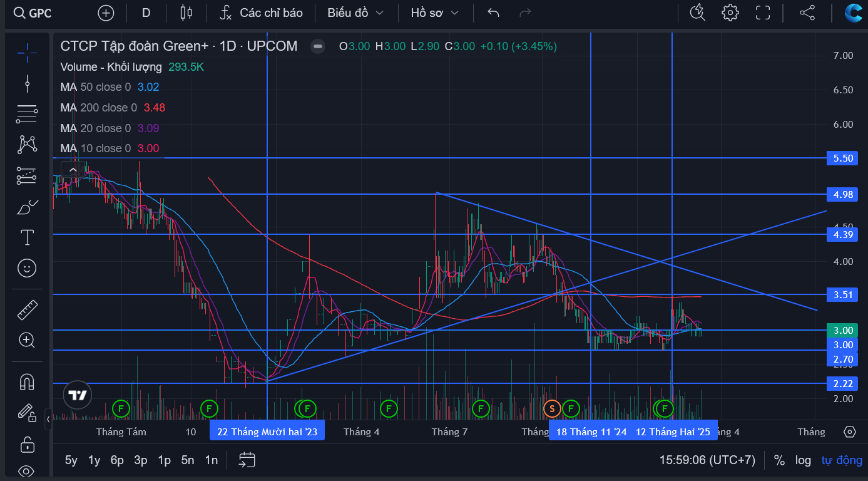This screenshot has height=481, width=868.
Task: Select the vertical line drawing tool
Action: [x=27, y=83]
